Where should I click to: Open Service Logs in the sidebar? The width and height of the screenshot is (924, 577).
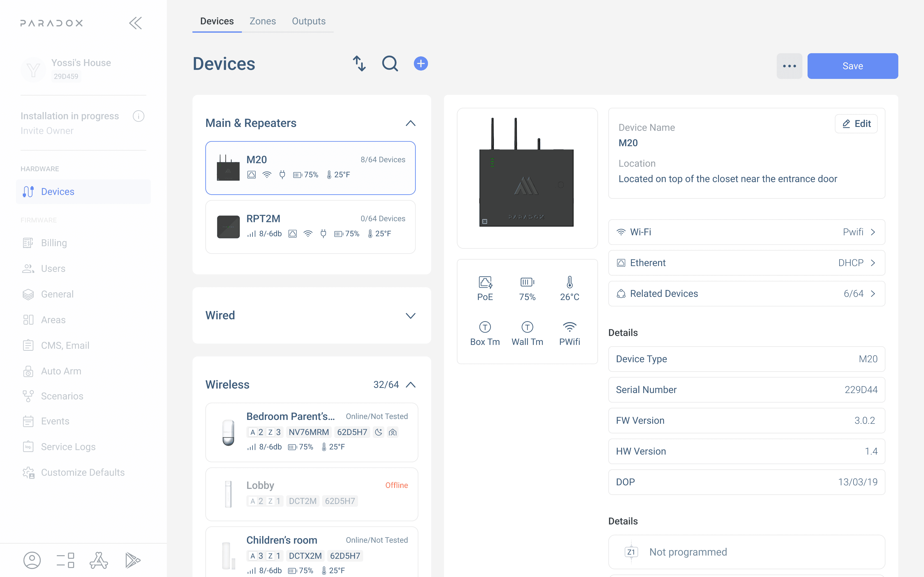(x=68, y=446)
